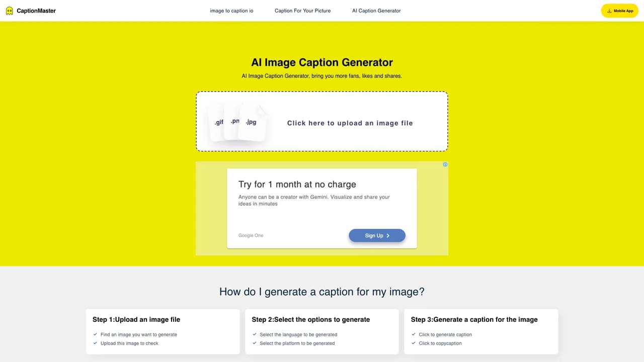Image resolution: width=644 pixels, height=362 pixels.
Task: Click 'Upload this image to check' text
Action: (129, 343)
